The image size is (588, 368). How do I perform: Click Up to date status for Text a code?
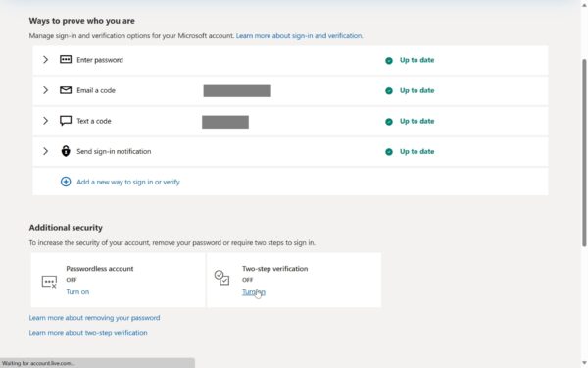coord(417,121)
